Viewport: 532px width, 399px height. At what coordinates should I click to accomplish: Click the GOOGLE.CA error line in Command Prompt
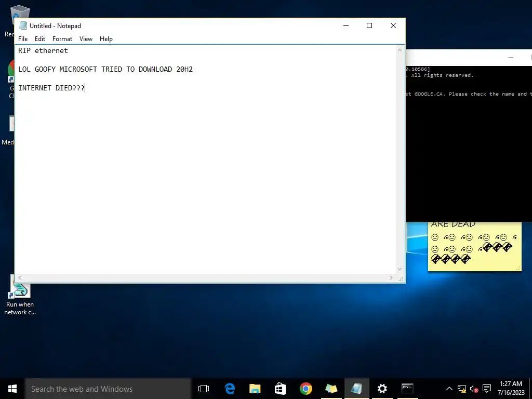469,94
